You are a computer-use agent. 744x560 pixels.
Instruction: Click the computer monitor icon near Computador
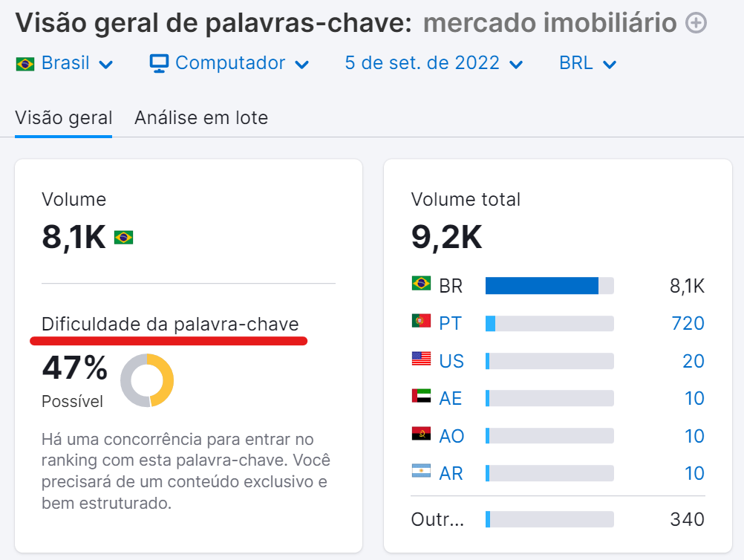pos(158,63)
